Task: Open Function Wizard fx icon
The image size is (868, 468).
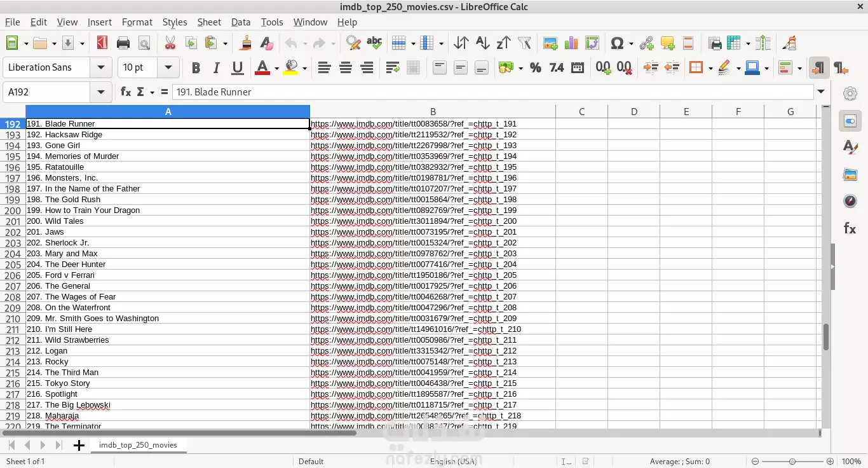Action: click(126, 92)
